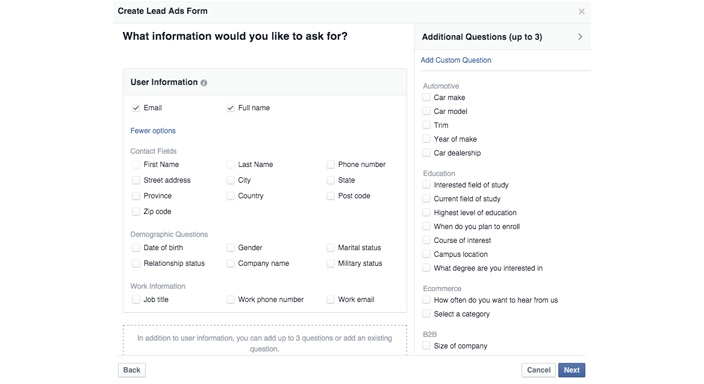Tick the Military status checkbox
704x384 pixels.
(x=330, y=263)
